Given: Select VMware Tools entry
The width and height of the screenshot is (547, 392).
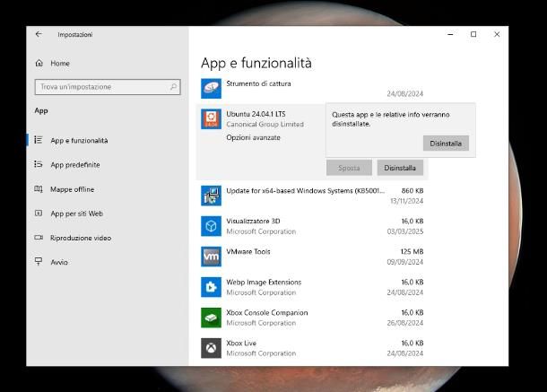Looking at the screenshot, I should pos(312,257).
